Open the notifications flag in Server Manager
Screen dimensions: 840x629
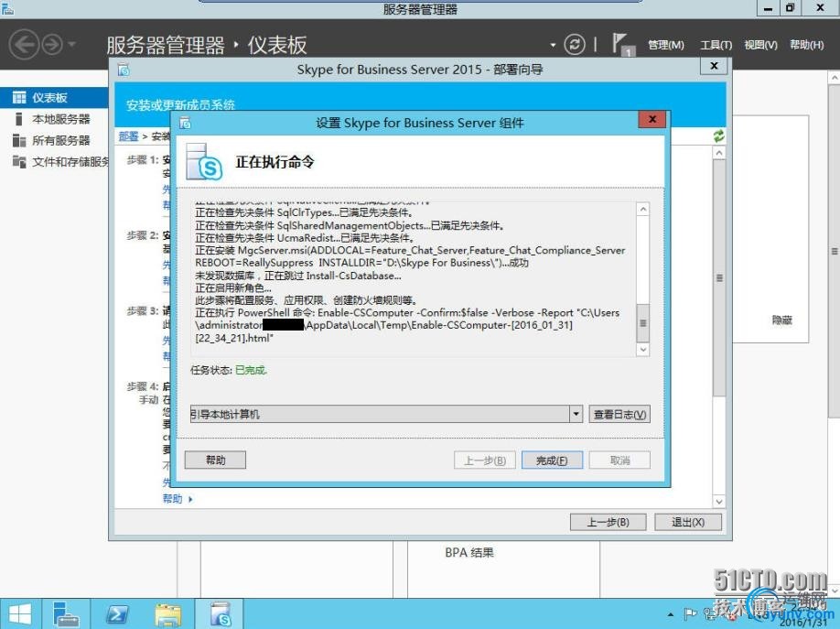[621, 44]
